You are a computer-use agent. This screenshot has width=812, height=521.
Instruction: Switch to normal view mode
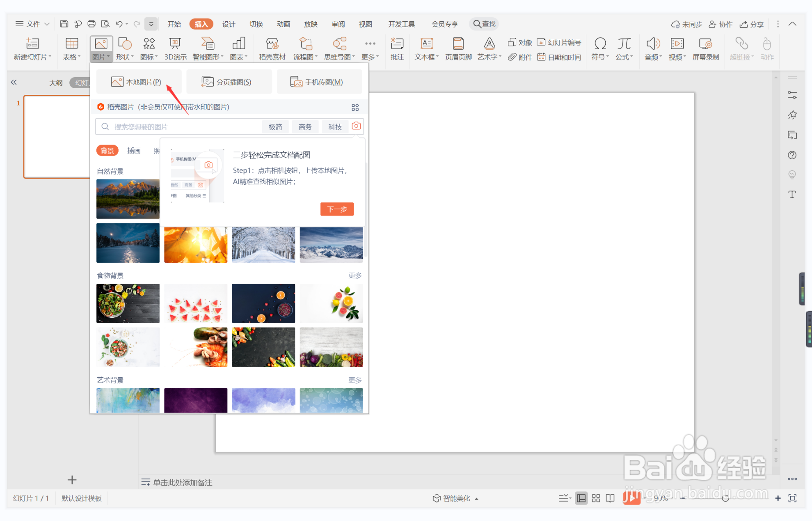[x=581, y=498]
